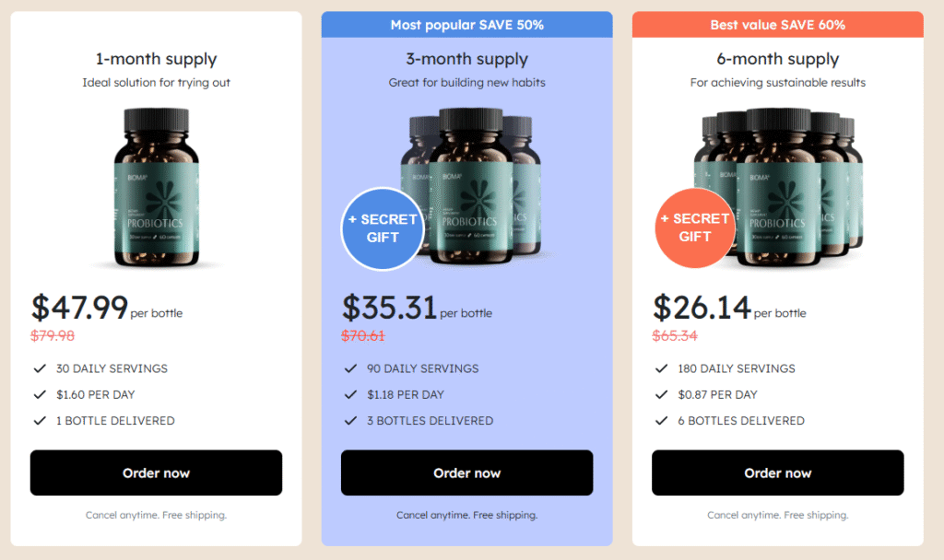Click the $47.99 per bottle price

click(107, 308)
